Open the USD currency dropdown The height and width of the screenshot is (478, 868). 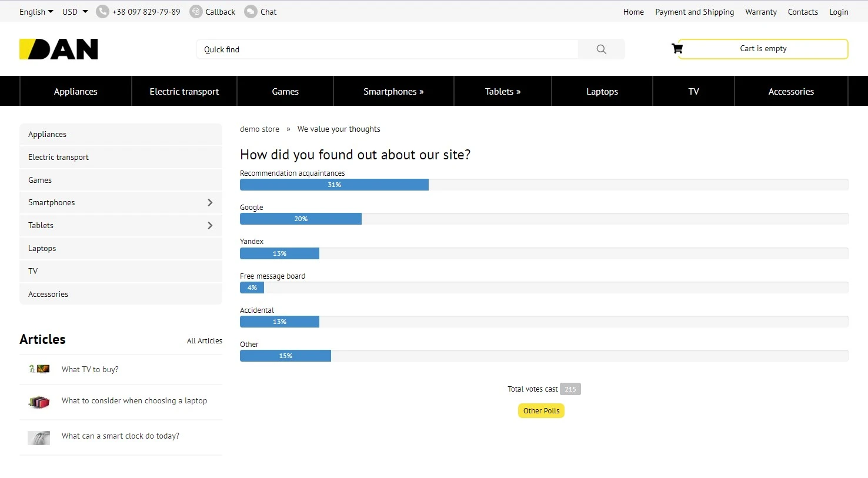point(75,11)
